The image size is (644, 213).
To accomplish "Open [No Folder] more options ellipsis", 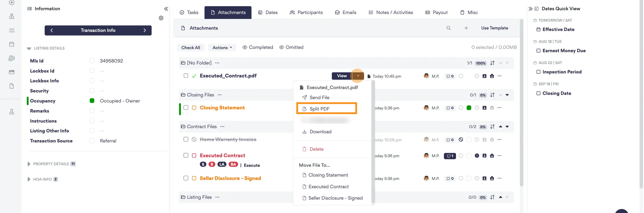I will click(x=217, y=63).
